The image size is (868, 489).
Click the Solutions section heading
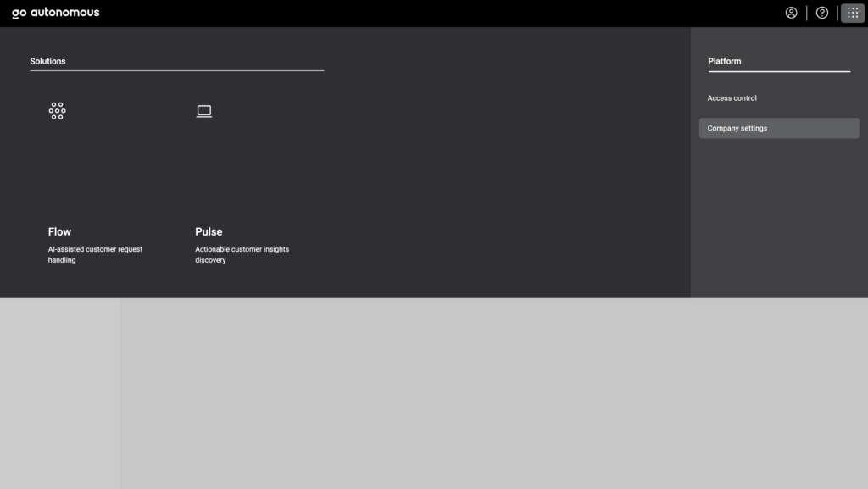click(47, 61)
